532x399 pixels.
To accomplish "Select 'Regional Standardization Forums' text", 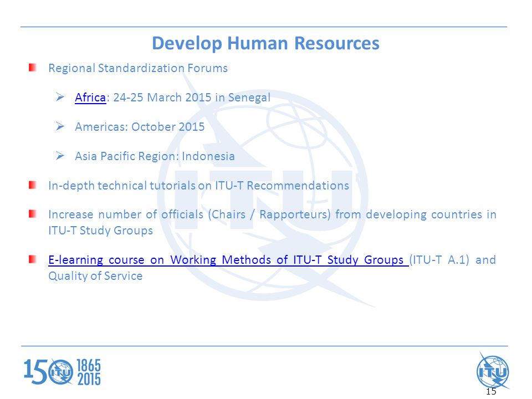I will pos(138,68).
